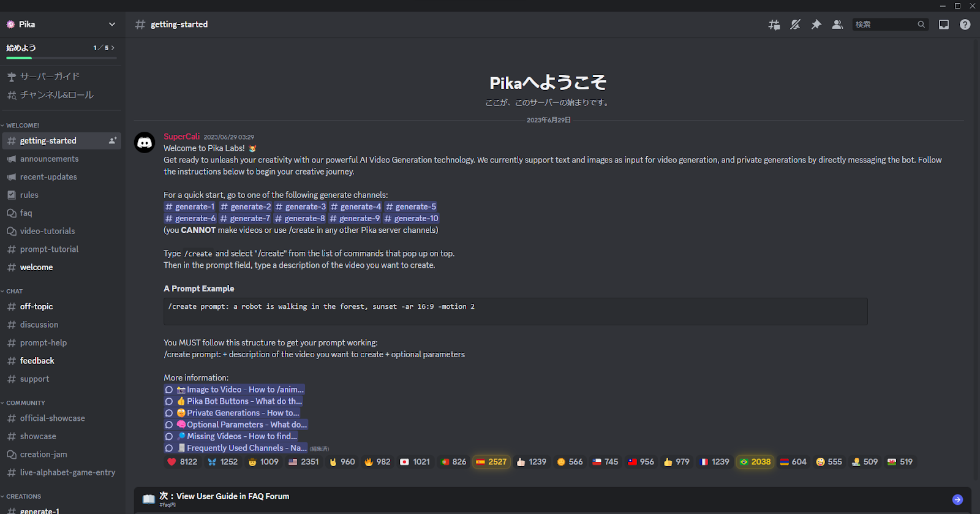Click the green onboarding progress bar

(19, 58)
